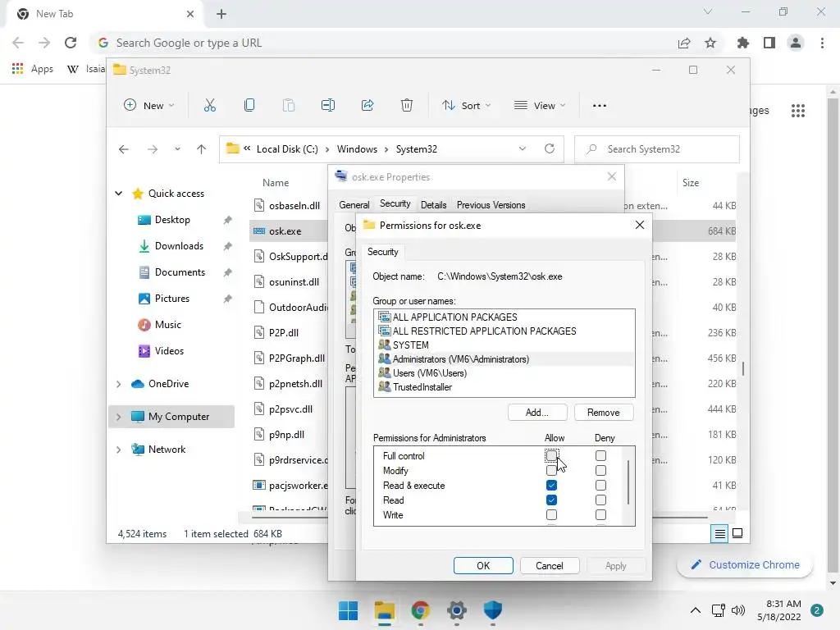Go back using Explorer's back arrow
Viewport: 840px width, 630px height.
(x=124, y=149)
